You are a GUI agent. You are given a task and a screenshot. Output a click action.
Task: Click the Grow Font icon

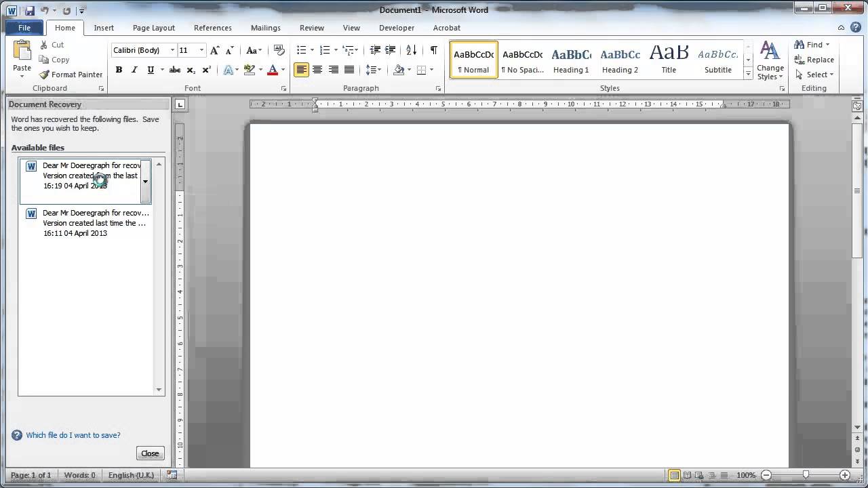coord(214,50)
